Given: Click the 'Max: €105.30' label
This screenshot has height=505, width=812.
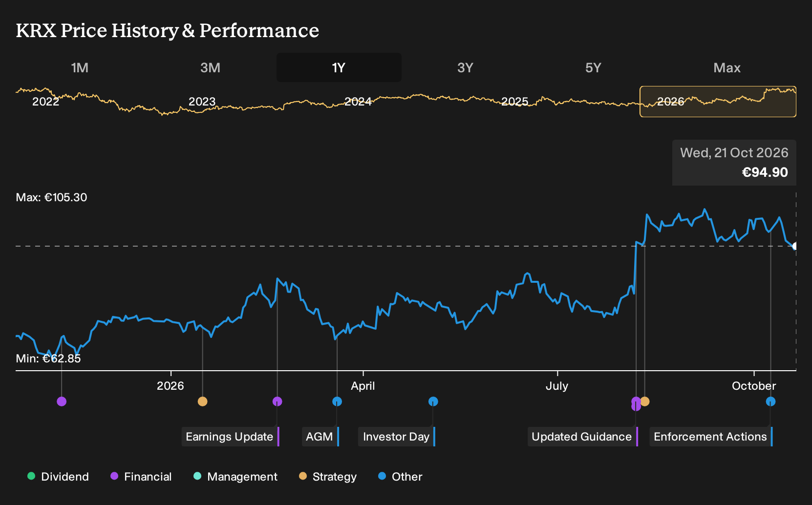Looking at the screenshot, I should coord(51,197).
